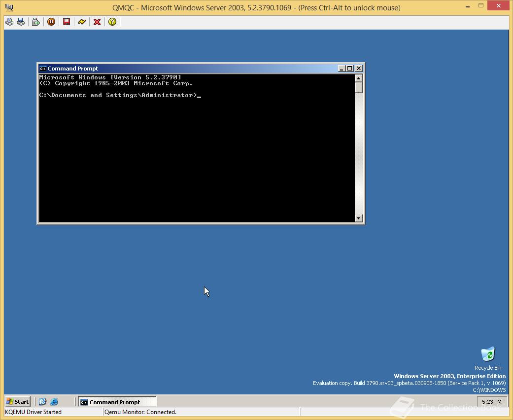This screenshot has height=420, width=513.
Task: Click the 5:23 PM taskbar clock
Action: point(491,402)
